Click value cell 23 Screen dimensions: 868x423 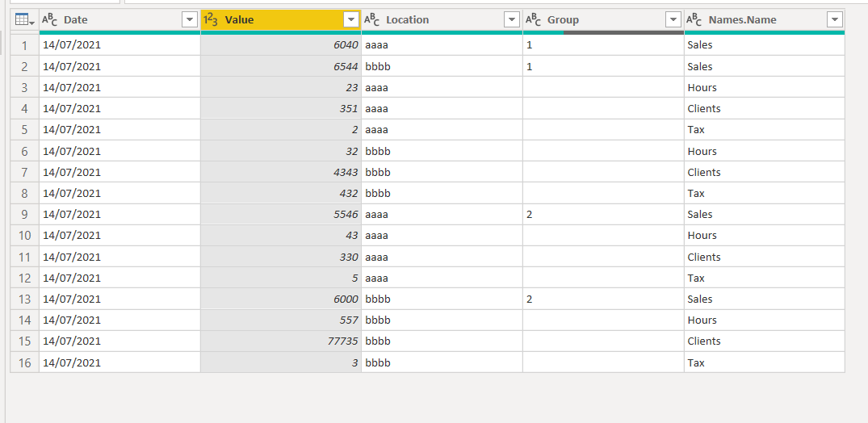(281, 87)
